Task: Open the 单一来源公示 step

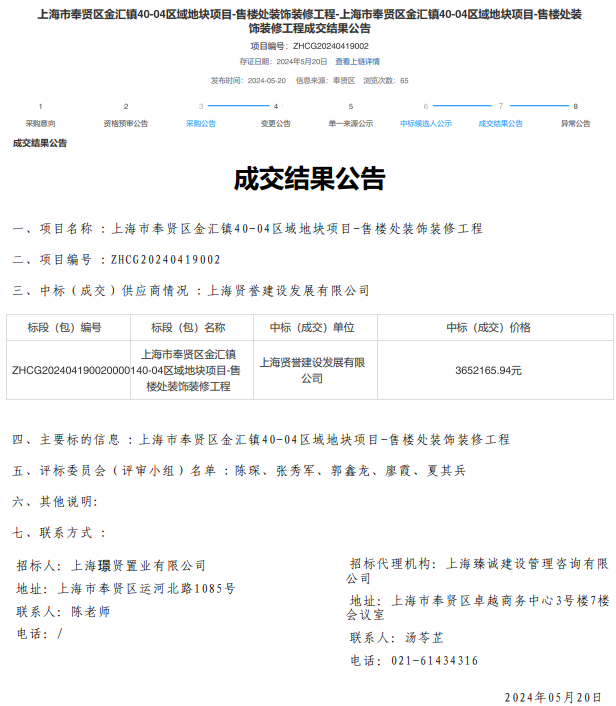Action: (351, 124)
